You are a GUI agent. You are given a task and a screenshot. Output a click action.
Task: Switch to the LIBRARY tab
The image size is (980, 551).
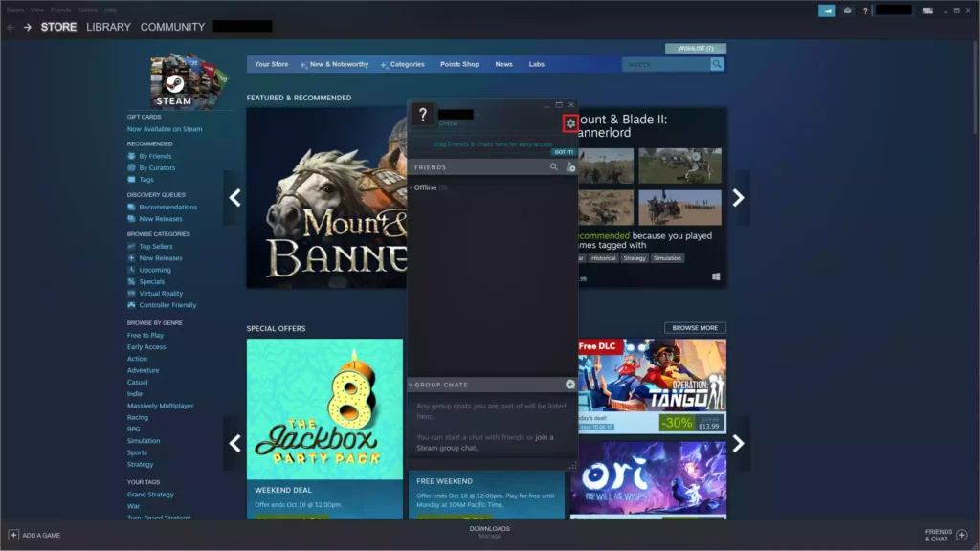pyautogui.click(x=109, y=27)
